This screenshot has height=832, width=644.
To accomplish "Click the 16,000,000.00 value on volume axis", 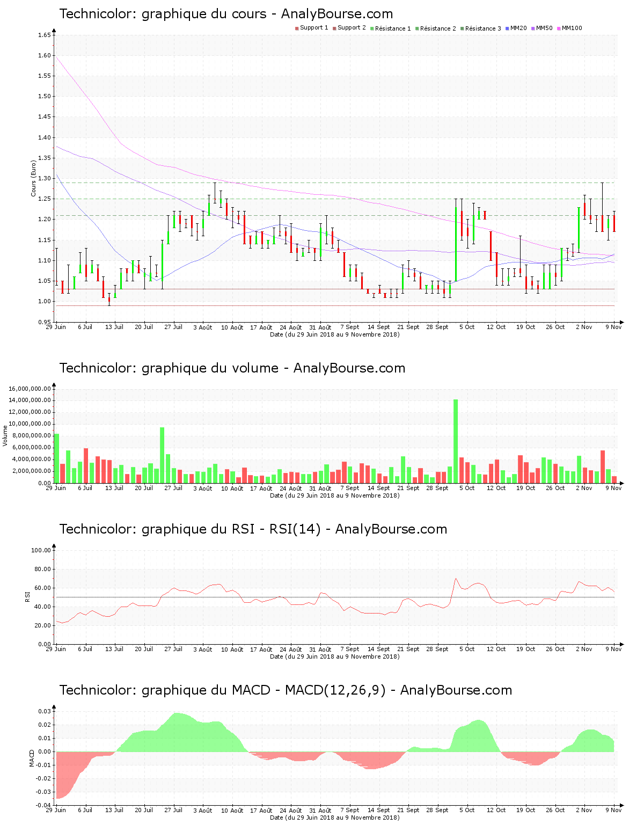I will 30,389.
